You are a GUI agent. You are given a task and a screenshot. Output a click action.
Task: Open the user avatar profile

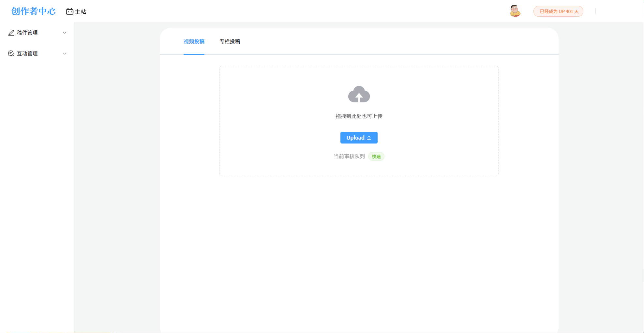pos(515,11)
